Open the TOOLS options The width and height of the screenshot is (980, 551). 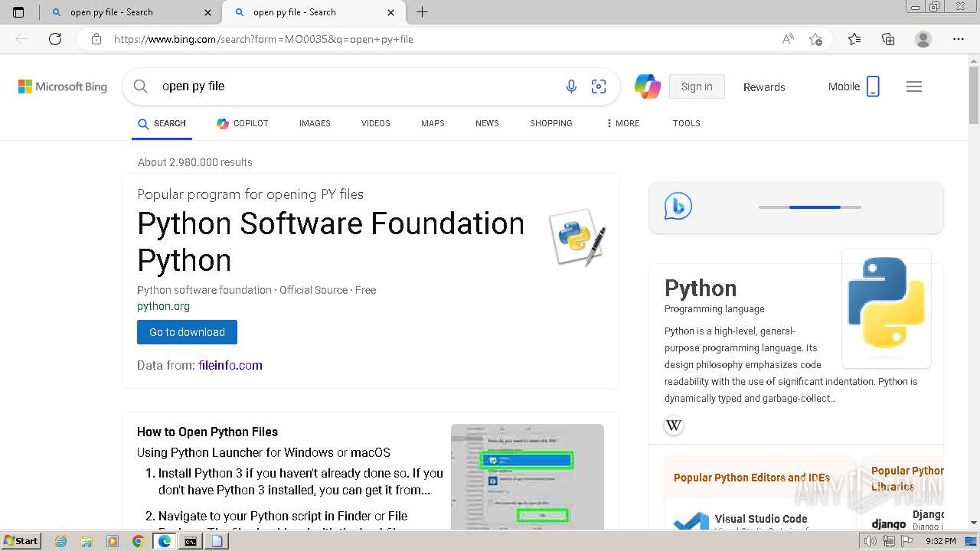coord(687,123)
